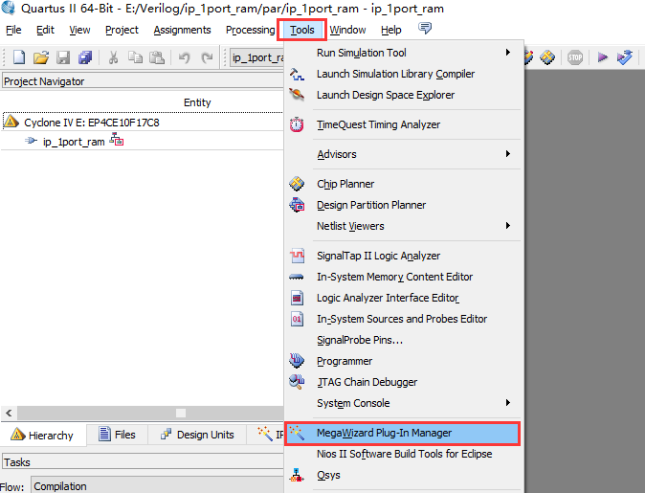Viewport: 646px width, 494px height.
Task: Click the New File toolbar icon
Action: coord(19,57)
